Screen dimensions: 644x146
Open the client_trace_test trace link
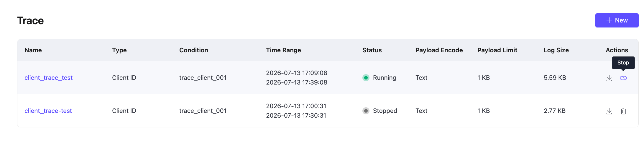(48, 78)
